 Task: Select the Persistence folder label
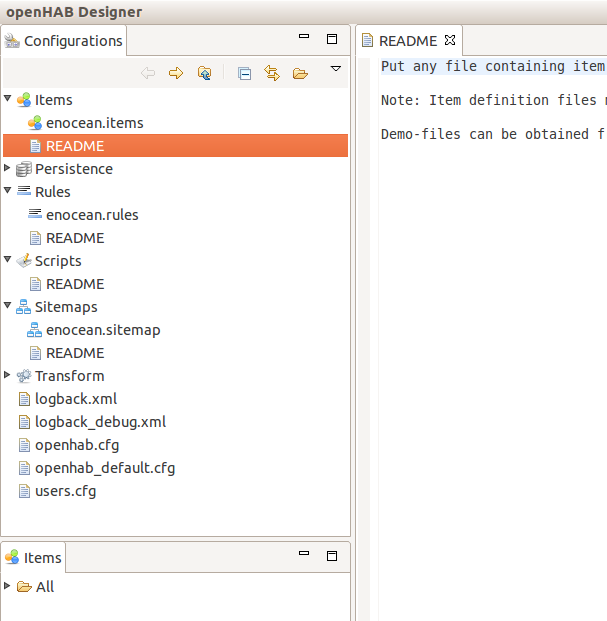coord(74,169)
